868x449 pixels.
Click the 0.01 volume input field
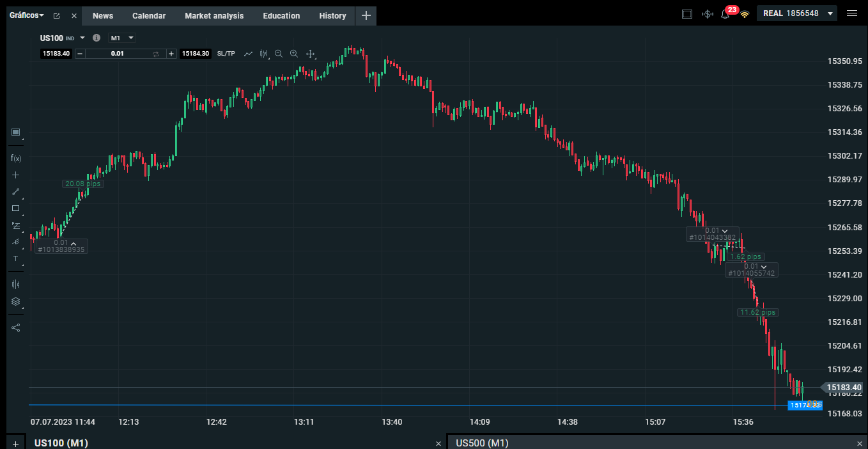(118, 54)
